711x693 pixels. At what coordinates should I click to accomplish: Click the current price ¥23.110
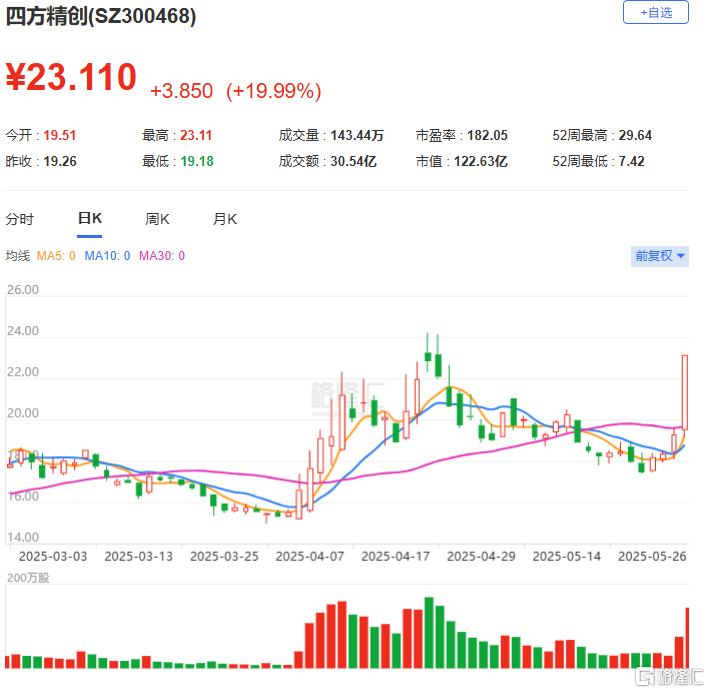click(71, 77)
